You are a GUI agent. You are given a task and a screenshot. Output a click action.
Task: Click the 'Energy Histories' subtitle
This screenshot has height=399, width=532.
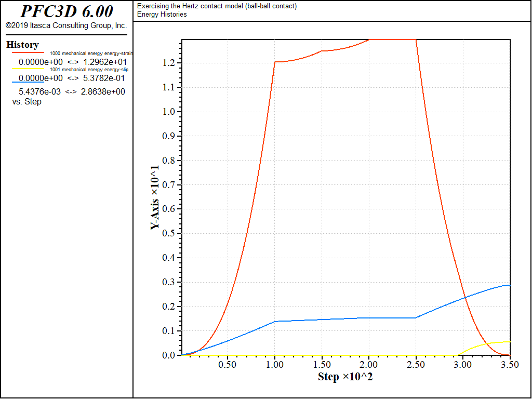pos(162,14)
